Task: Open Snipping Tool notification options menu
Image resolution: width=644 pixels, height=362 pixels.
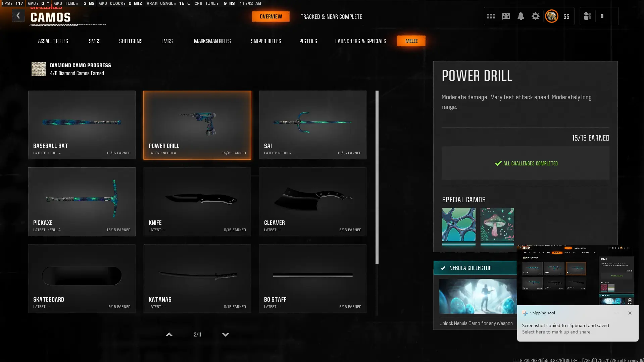Action: coord(616,313)
